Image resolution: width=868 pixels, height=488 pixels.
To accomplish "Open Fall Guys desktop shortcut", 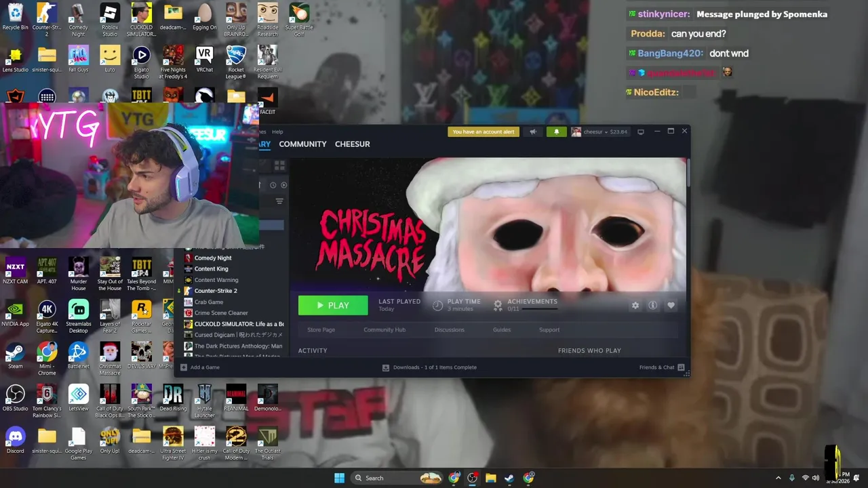I will click(x=78, y=59).
